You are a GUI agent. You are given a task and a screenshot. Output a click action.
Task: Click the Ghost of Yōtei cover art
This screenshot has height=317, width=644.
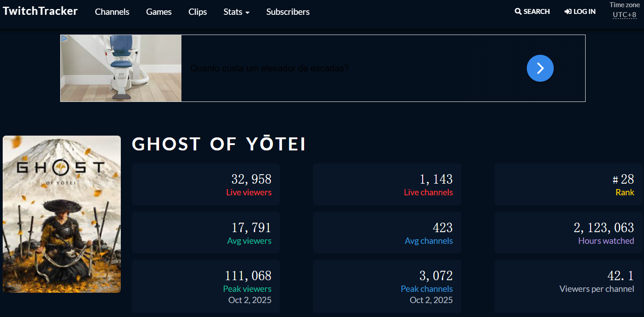(62, 214)
